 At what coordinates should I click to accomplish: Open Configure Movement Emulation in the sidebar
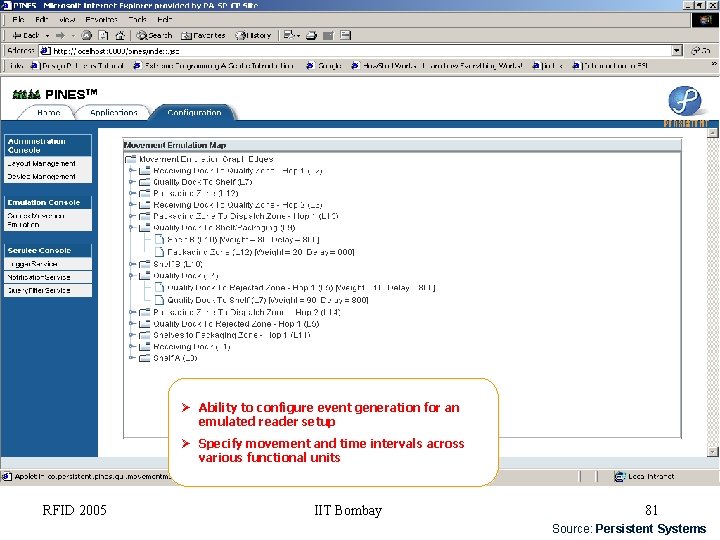(x=48, y=220)
